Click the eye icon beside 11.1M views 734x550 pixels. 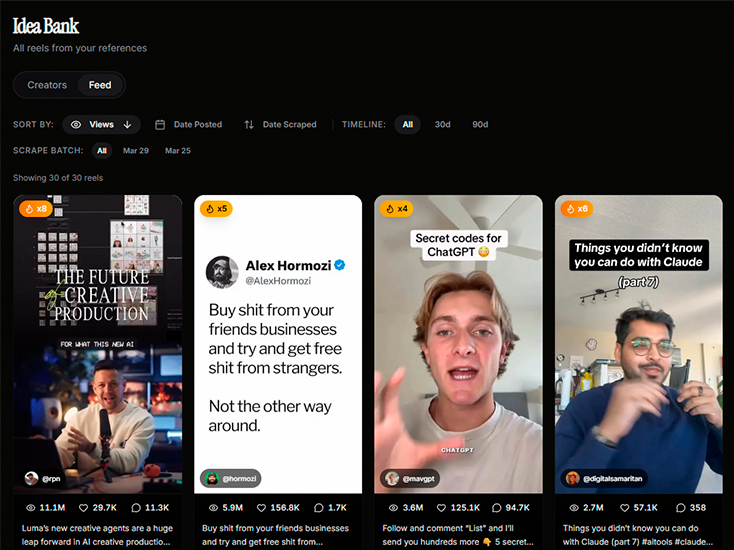(x=31, y=508)
